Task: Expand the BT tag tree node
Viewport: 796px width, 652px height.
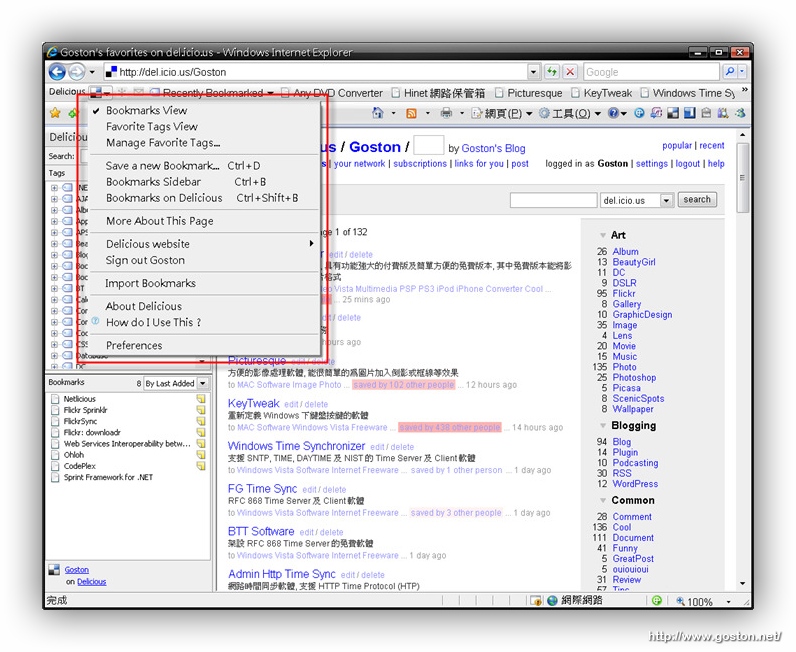Action: 54,288
